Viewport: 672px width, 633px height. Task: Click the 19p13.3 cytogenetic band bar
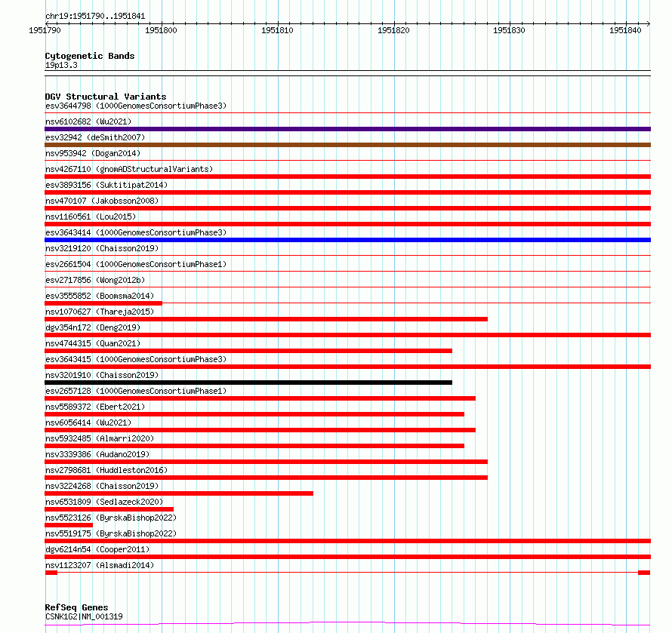click(347, 73)
